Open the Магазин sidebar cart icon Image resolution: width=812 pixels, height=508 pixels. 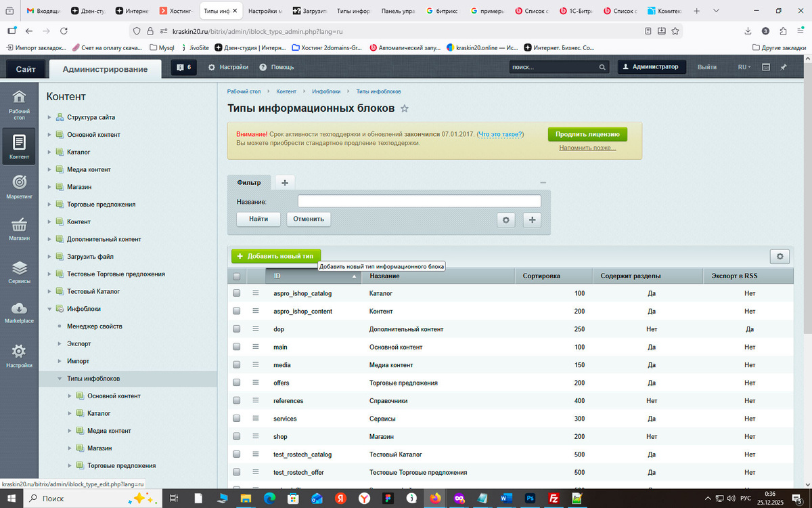pyautogui.click(x=19, y=229)
